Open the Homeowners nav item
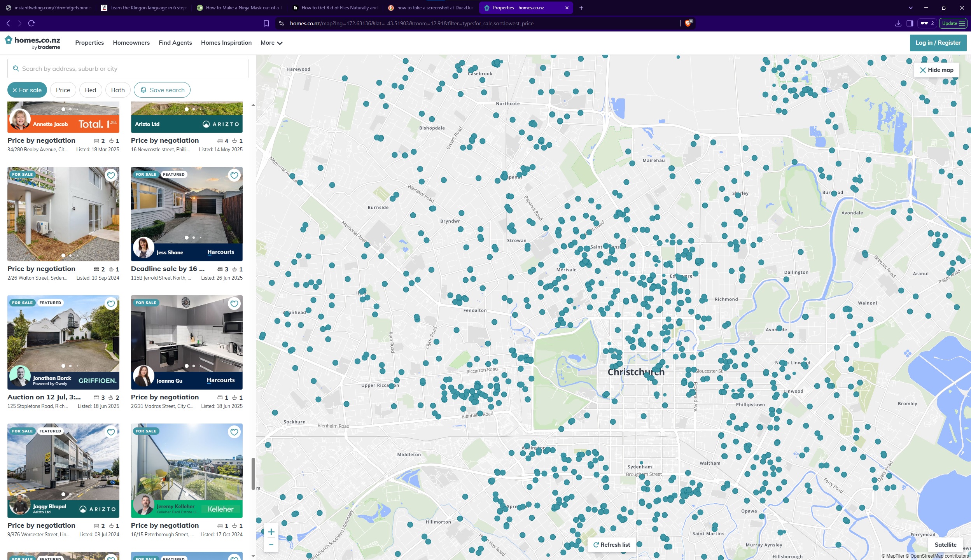The width and height of the screenshot is (971, 560). 131,43
